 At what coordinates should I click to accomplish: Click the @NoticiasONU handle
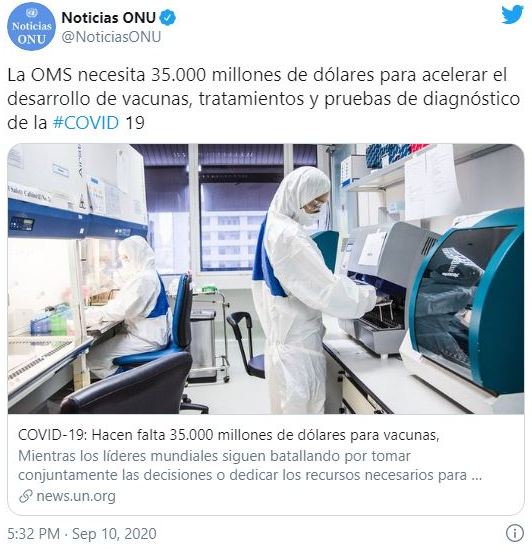(x=111, y=37)
